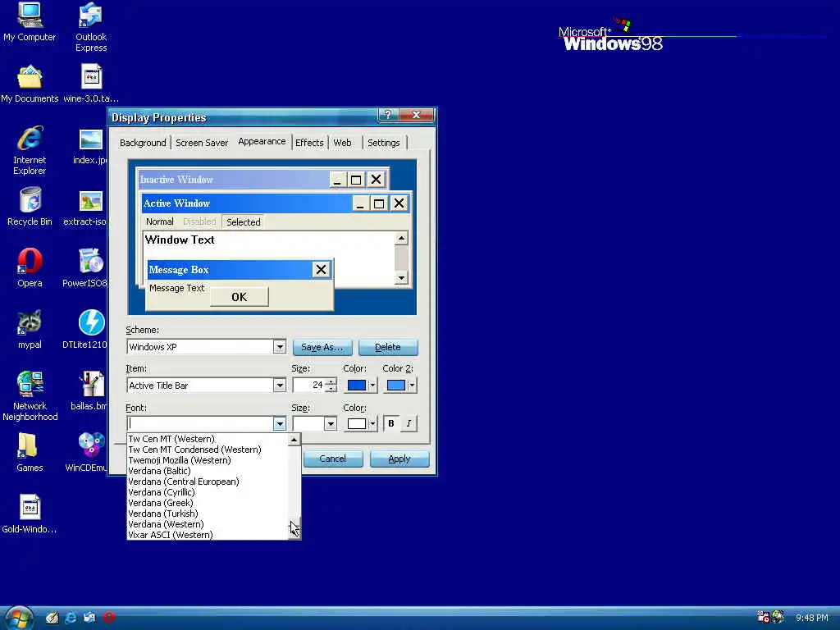The width and height of the screenshot is (840, 630).
Task: Open the Games folder icon
Action: pyautogui.click(x=30, y=453)
